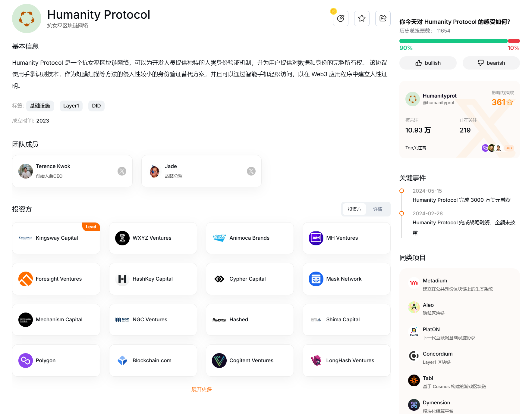Open Terence Kwok's X profile icon

click(122, 171)
